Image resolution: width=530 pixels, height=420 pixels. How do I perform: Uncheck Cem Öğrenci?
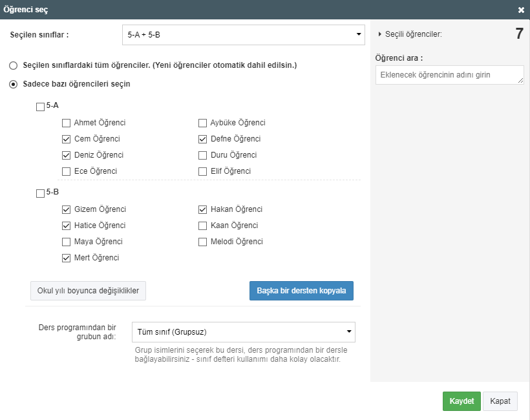tap(66, 139)
